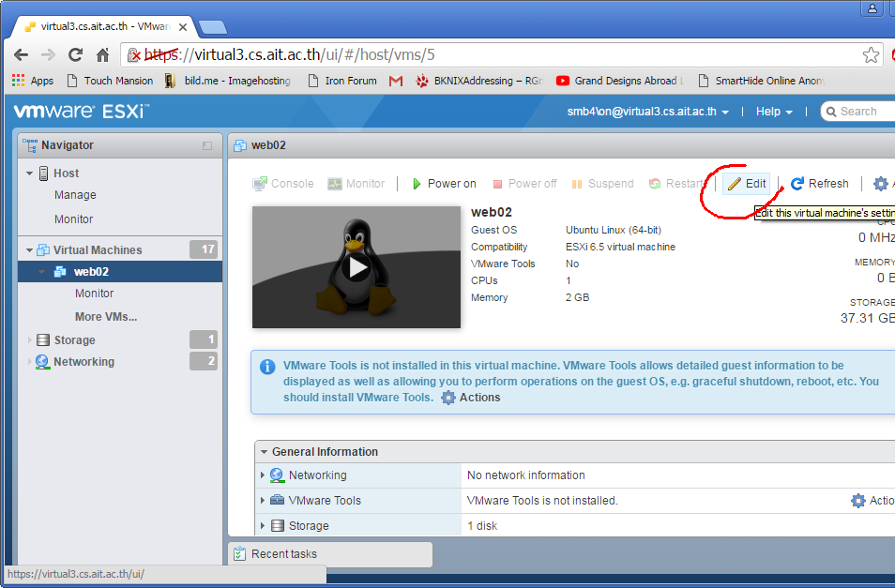895x588 pixels.
Task: Select Storage in the Navigator
Action: coord(75,340)
